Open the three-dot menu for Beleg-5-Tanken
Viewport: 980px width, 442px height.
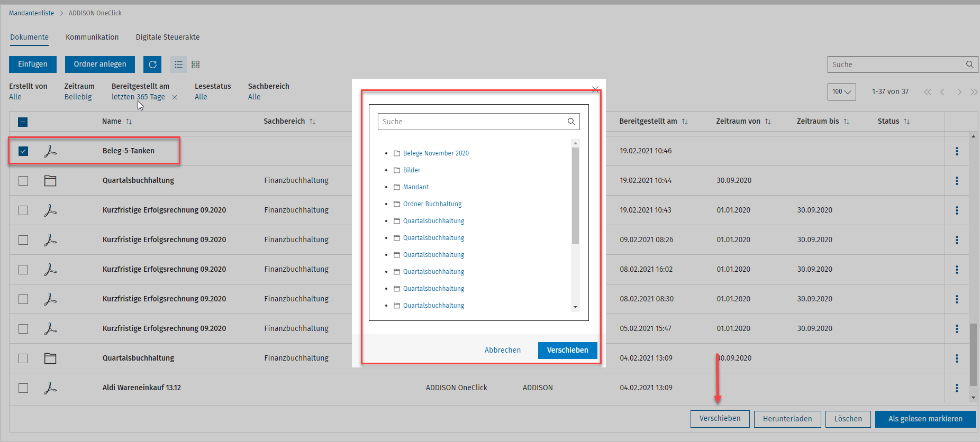point(957,151)
